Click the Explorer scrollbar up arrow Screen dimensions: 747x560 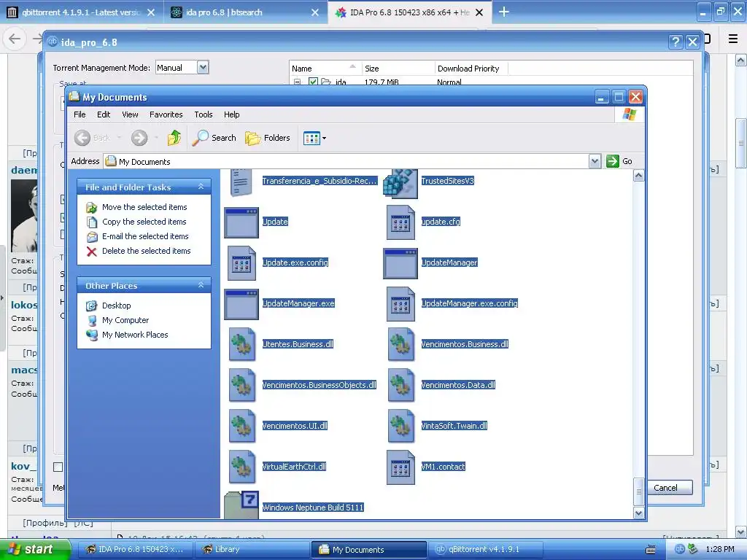638,176
